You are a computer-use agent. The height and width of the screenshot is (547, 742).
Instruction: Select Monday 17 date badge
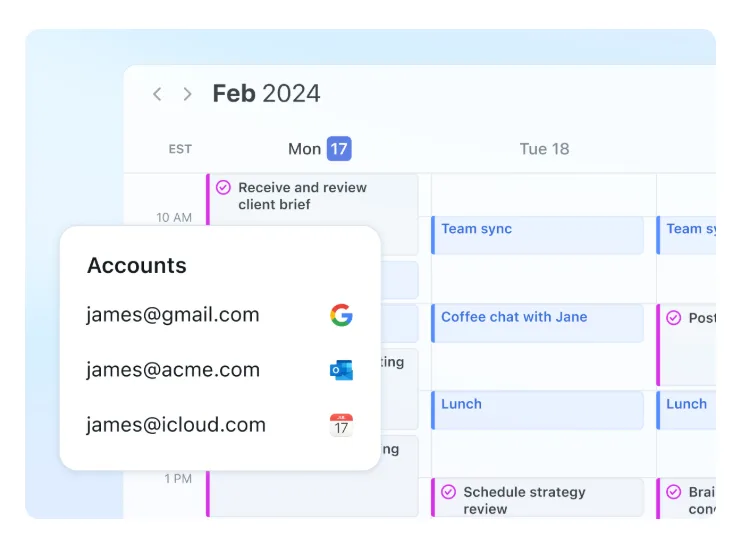[339, 149]
